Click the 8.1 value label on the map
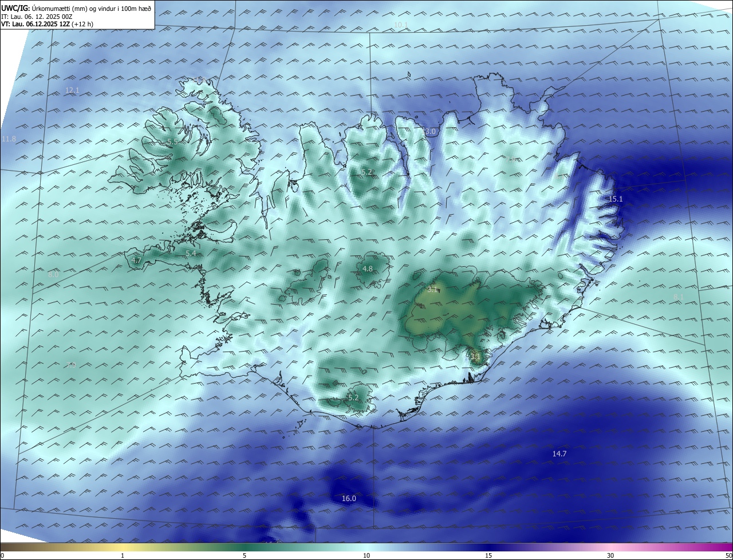The height and width of the screenshot is (560, 733). point(679,297)
